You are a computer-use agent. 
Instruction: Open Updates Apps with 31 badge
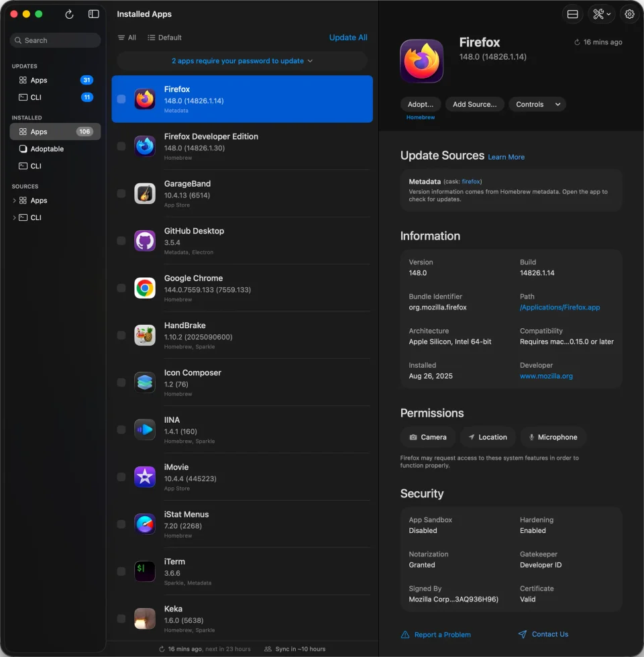55,80
